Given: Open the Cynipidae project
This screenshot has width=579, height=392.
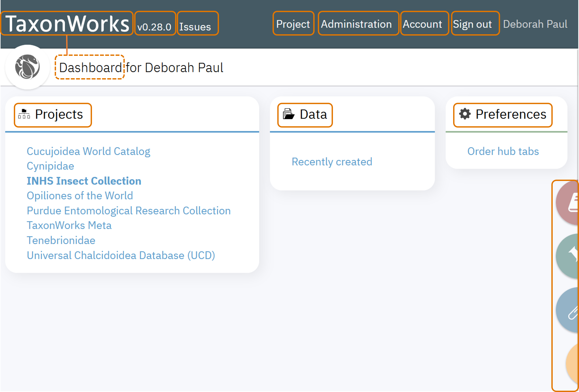Looking at the screenshot, I should pyautogui.click(x=50, y=166).
